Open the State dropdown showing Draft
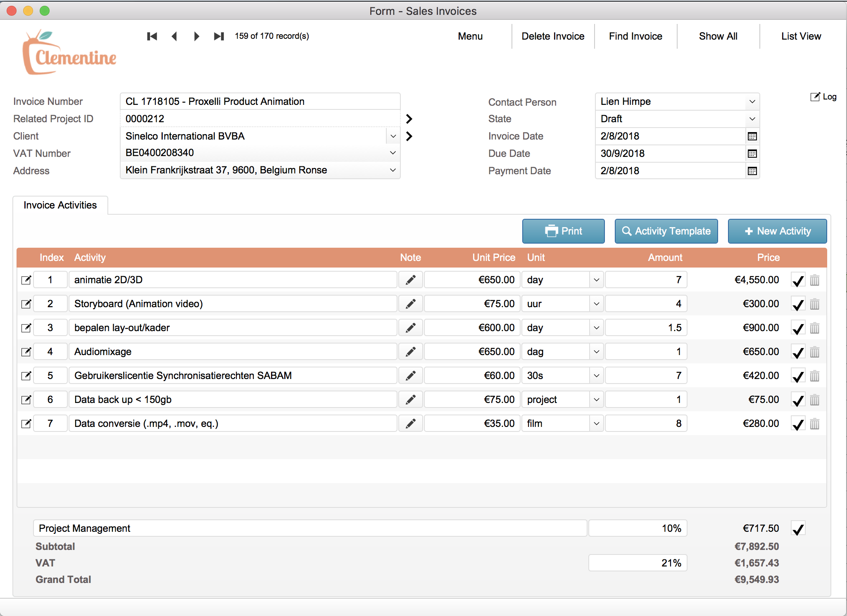 [752, 119]
